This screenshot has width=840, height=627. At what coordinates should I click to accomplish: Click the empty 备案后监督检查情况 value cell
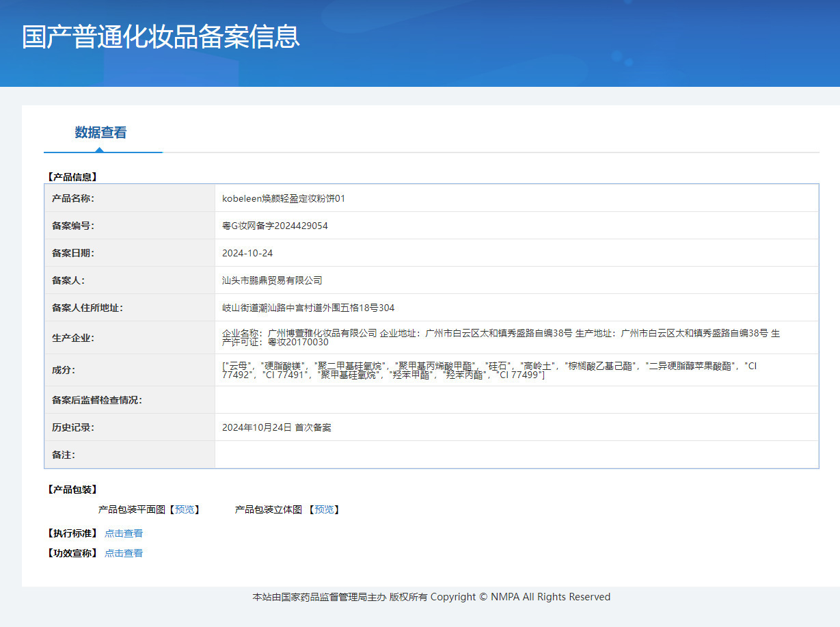point(516,400)
